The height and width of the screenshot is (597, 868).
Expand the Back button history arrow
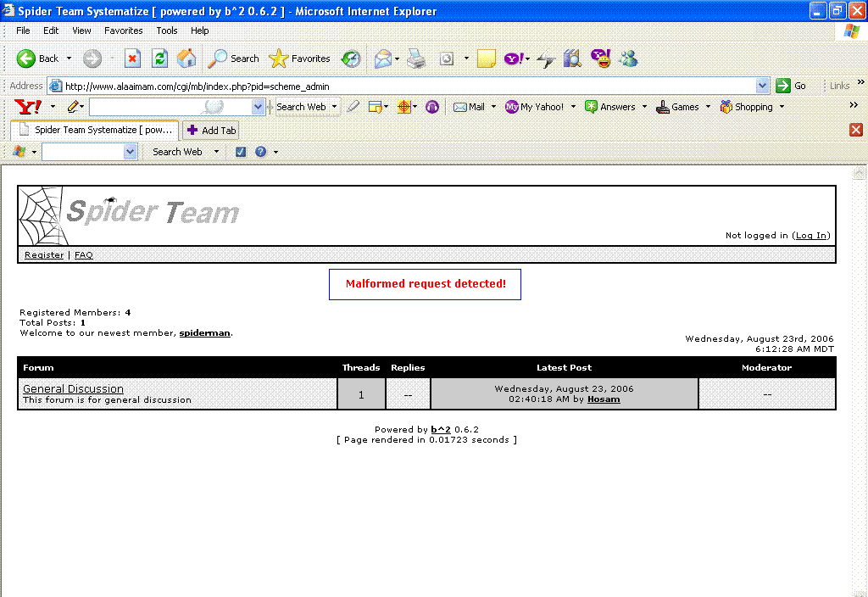tap(70, 59)
